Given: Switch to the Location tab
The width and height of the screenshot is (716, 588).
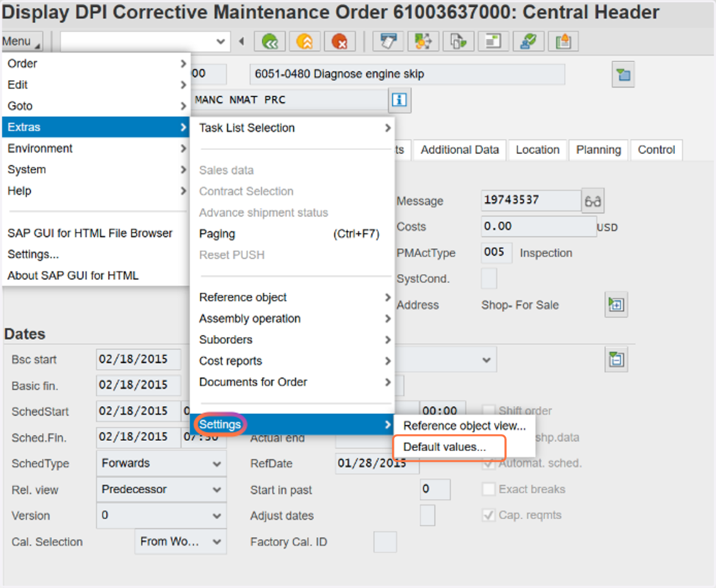Looking at the screenshot, I should point(538,150).
